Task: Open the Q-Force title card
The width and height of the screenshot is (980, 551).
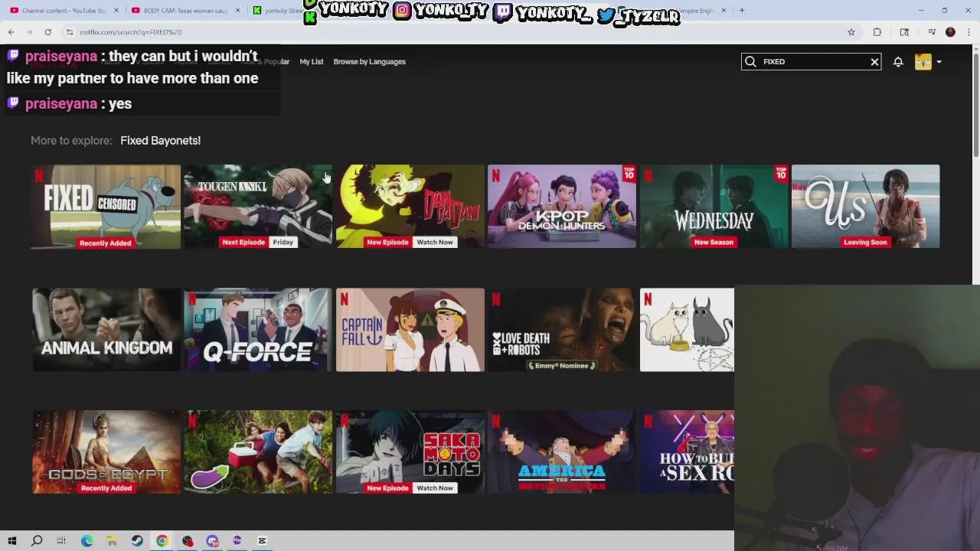Action: (x=258, y=330)
